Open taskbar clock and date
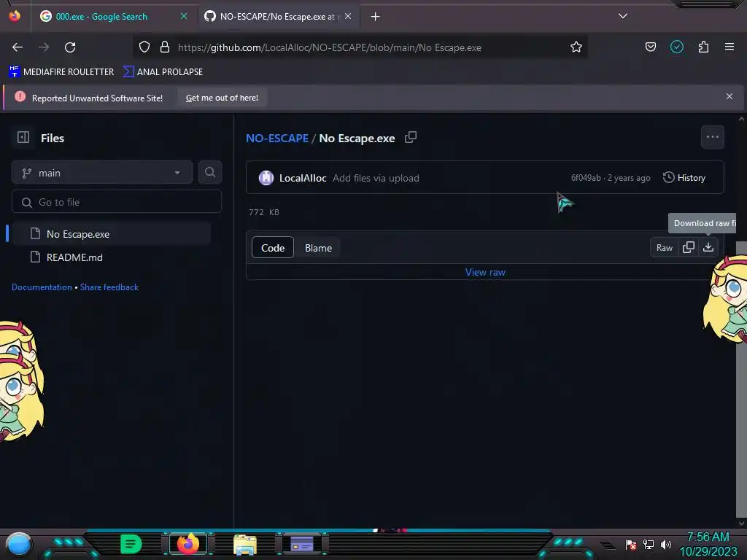The height and width of the screenshot is (560, 747). (708, 544)
